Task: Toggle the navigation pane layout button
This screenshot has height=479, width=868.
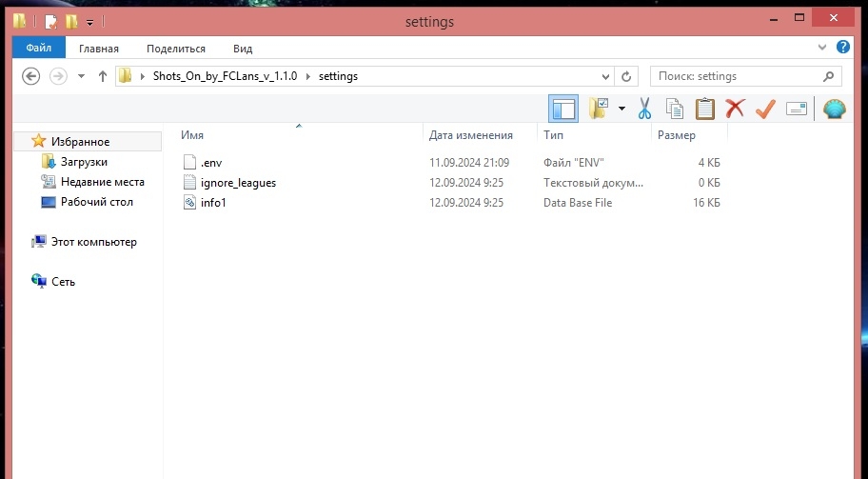Action: tap(563, 109)
